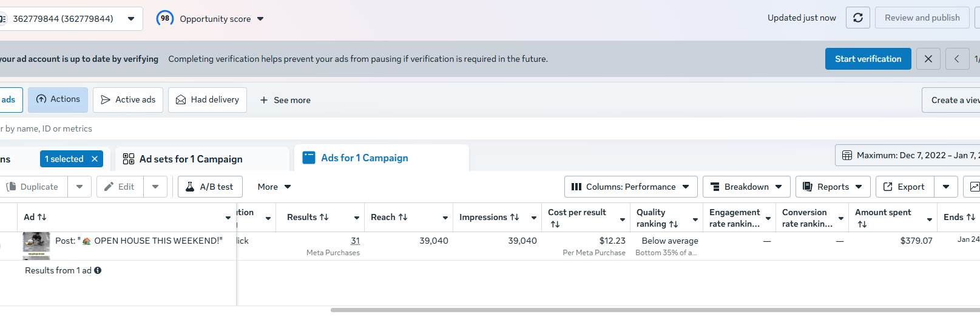Apply the Active ads filter
The width and height of the screenshot is (980, 317).
128,100
